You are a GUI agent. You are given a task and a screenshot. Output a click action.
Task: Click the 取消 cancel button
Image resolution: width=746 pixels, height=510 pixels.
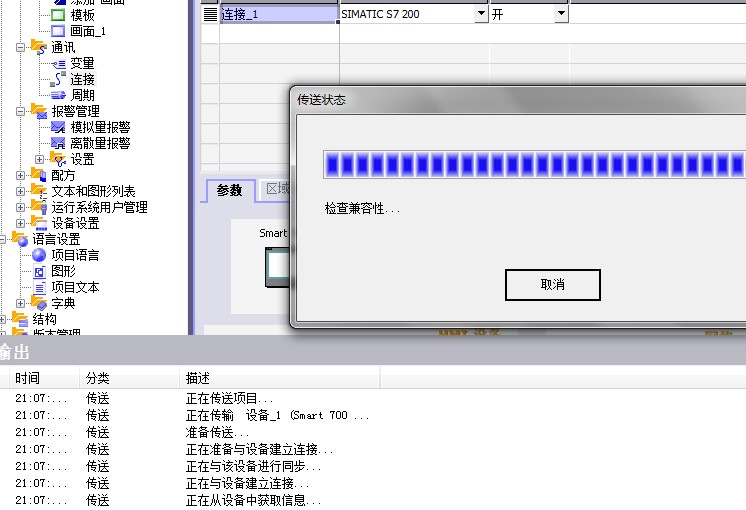(x=552, y=285)
